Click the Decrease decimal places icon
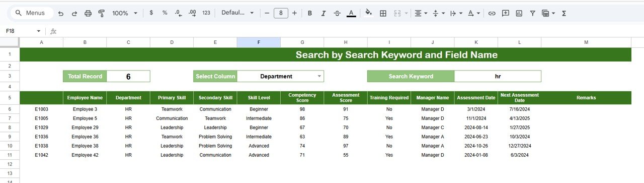Image resolution: width=644 pixels, height=183 pixels. click(178, 13)
